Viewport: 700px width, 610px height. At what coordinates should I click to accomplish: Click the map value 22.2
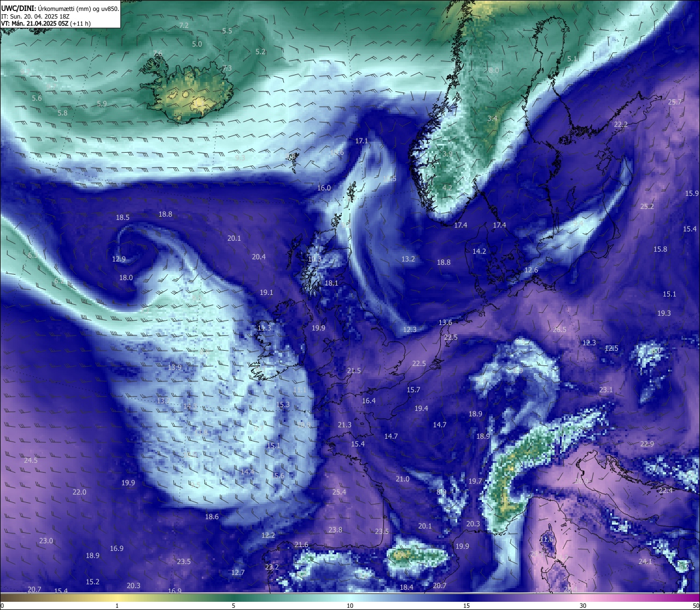click(x=621, y=125)
